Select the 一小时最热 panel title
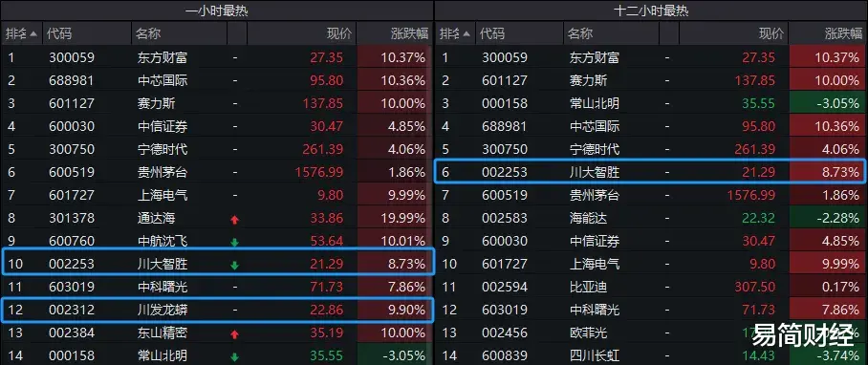Image resolution: width=868 pixels, height=365 pixels. pos(216,11)
